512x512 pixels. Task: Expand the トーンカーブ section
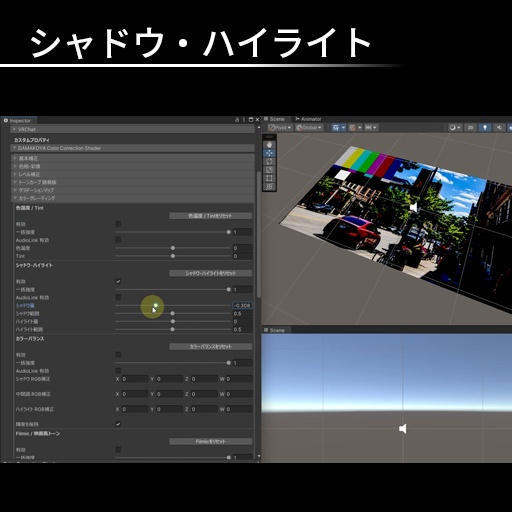point(133,182)
